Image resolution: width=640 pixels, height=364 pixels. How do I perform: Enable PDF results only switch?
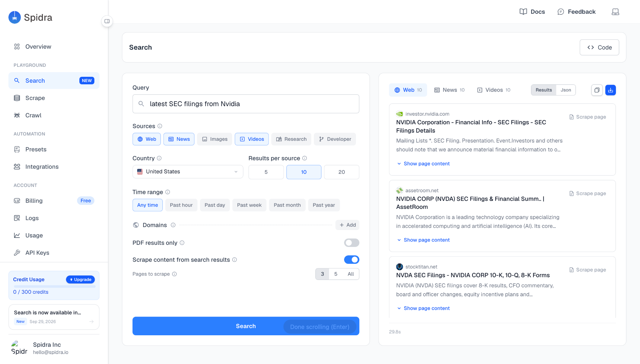click(x=352, y=243)
